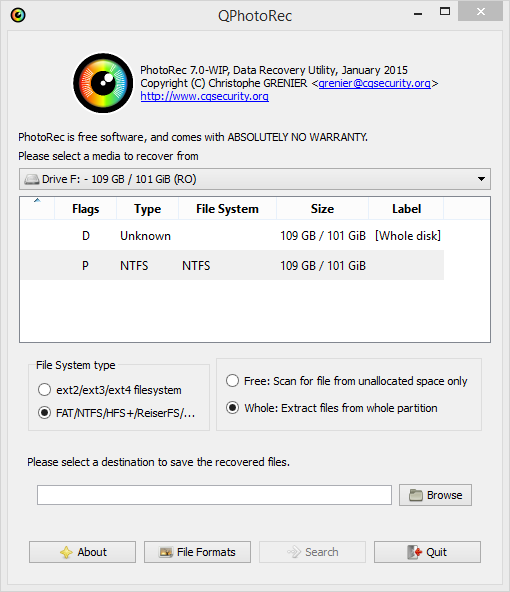This screenshot has height=592, width=510.
Task: Choose Whole: extract files from whole partition
Action: [x=232, y=408]
